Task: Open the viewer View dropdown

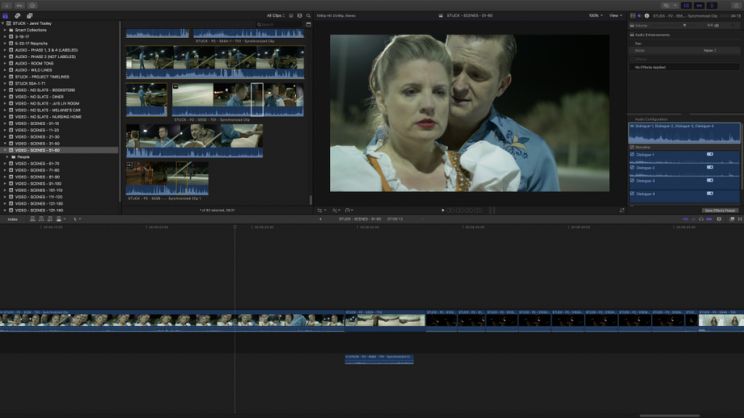Action: pyautogui.click(x=615, y=16)
